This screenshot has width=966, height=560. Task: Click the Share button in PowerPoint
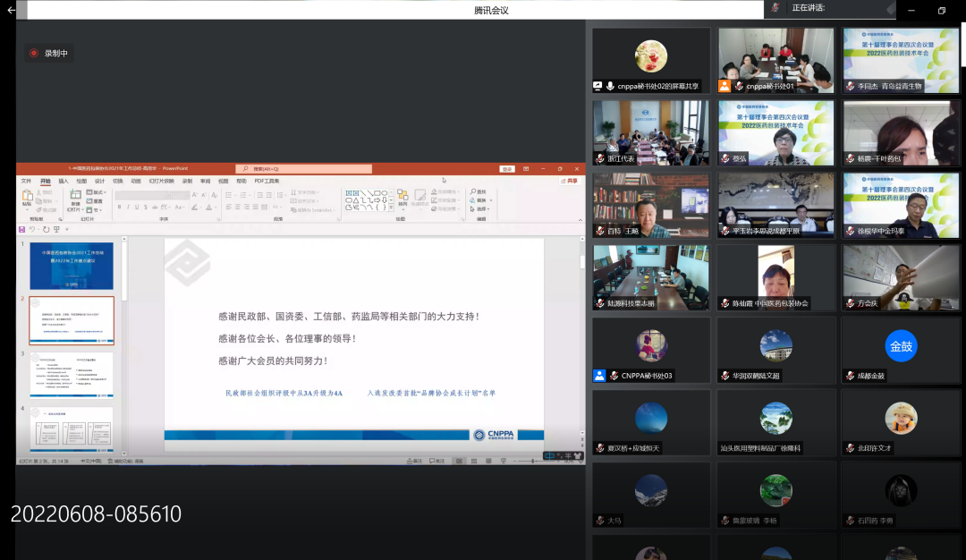(570, 181)
